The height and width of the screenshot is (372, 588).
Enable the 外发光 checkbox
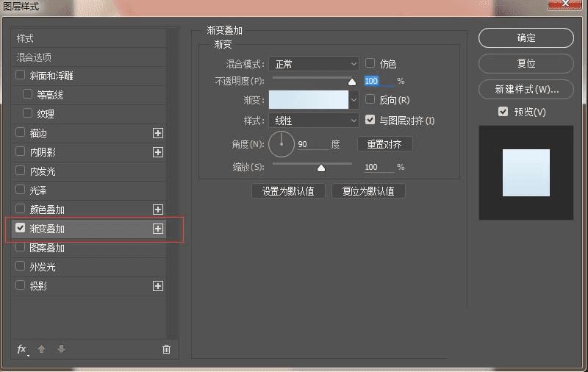point(21,266)
